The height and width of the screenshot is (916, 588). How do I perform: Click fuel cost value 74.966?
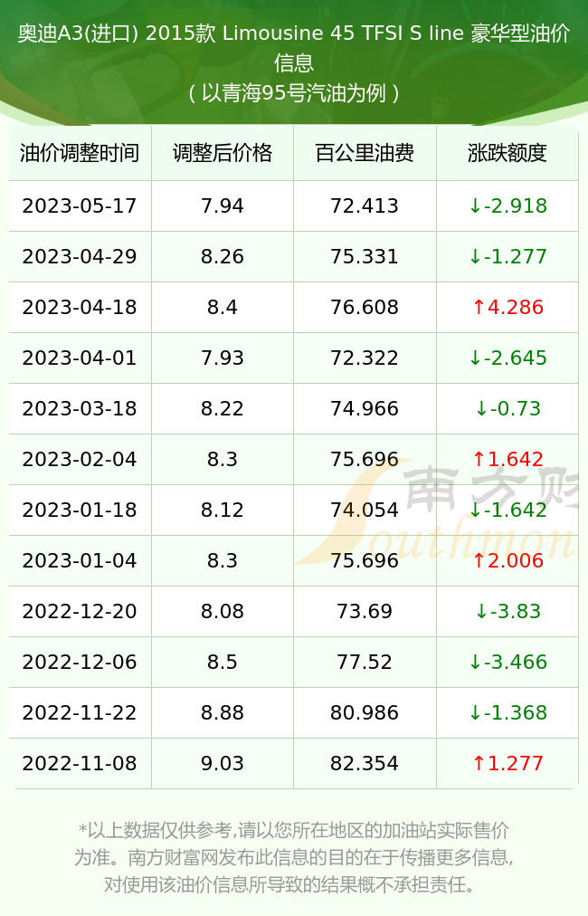[x=365, y=409]
